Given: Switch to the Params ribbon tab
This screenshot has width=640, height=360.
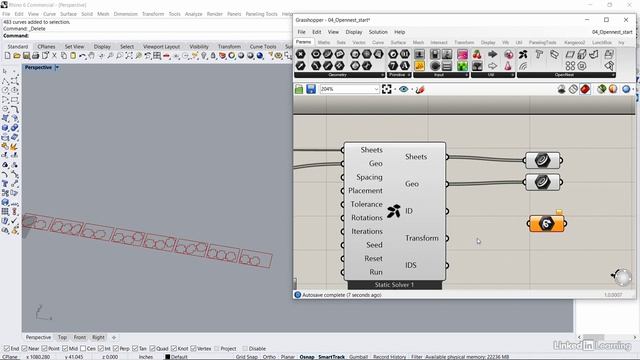Looking at the screenshot, I should (x=303, y=42).
